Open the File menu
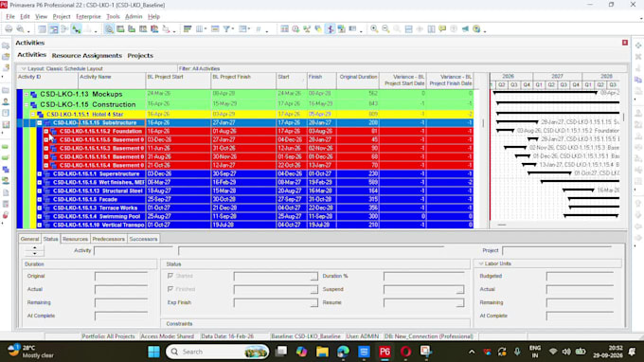The width and height of the screenshot is (644, 362). [10, 16]
